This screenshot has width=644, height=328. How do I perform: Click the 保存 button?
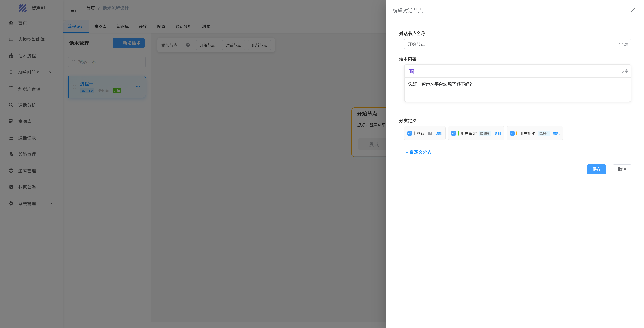(596, 169)
